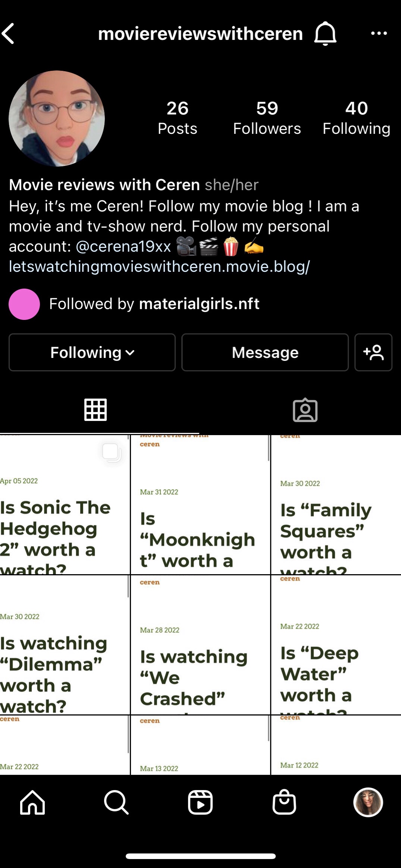Open the Shop bag icon

(284, 802)
